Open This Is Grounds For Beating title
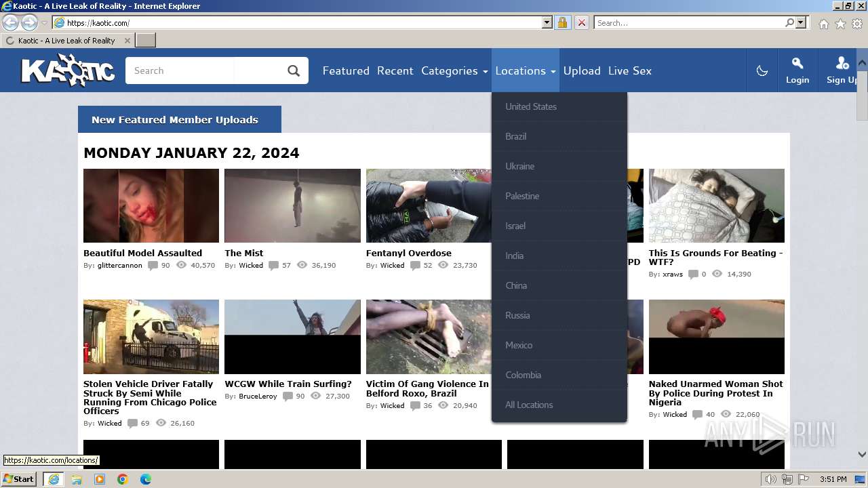The height and width of the screenshot is (488, 868). coord(715,258)
